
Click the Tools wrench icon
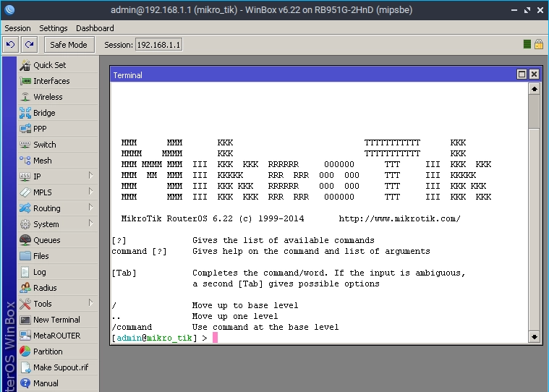pyautogui.click(x=25, y=304)
